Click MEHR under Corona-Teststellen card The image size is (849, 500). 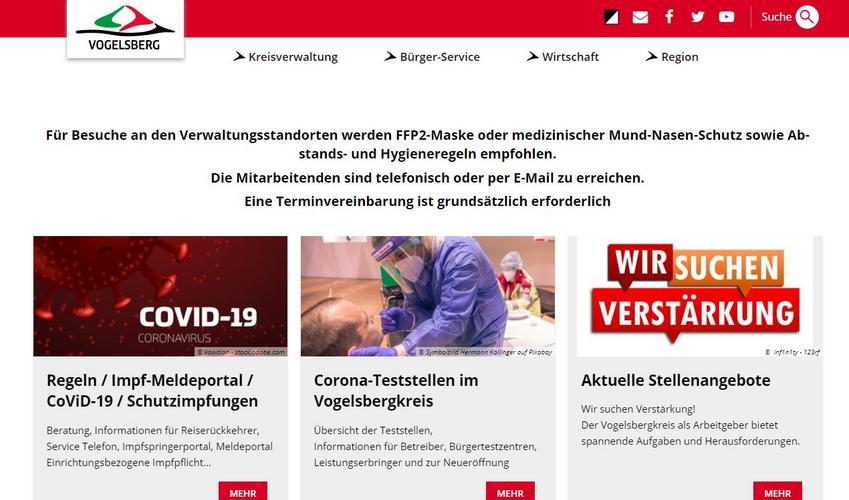click(x=510, y=491)
